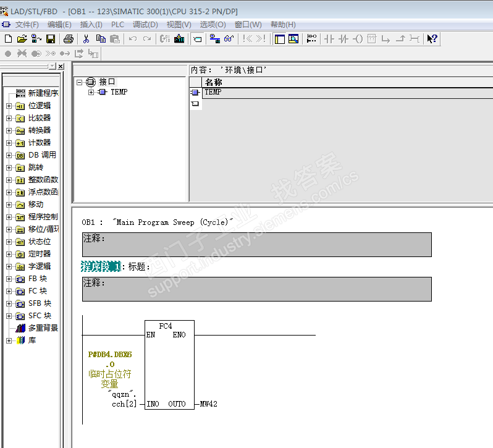Open the 选项(O) menu
Screen dimensions: 493x448
point(213,25)
